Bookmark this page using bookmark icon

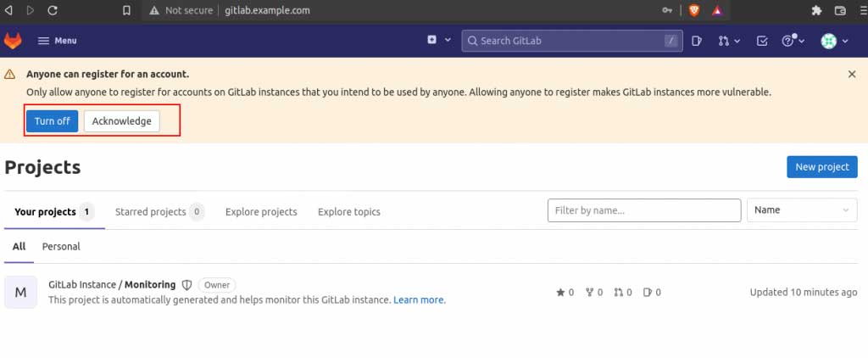click(126, 11)
